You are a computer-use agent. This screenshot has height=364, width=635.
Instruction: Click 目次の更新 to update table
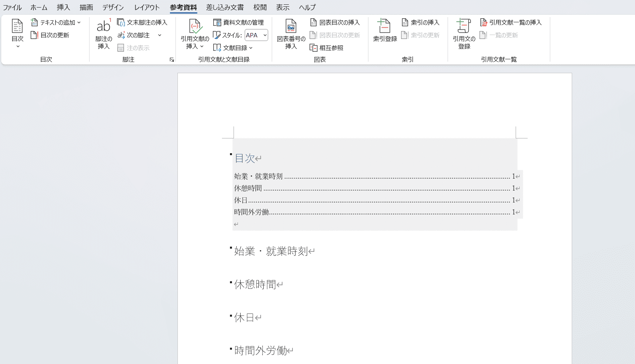pyautogui.click(x=51, y=35)
